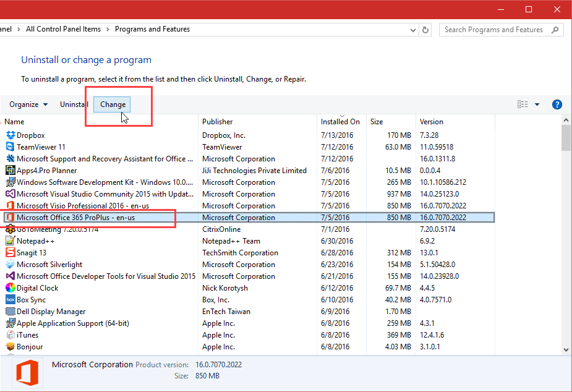Select the GoToMeeting 7.20.0.5174 entry

[249, 229]
